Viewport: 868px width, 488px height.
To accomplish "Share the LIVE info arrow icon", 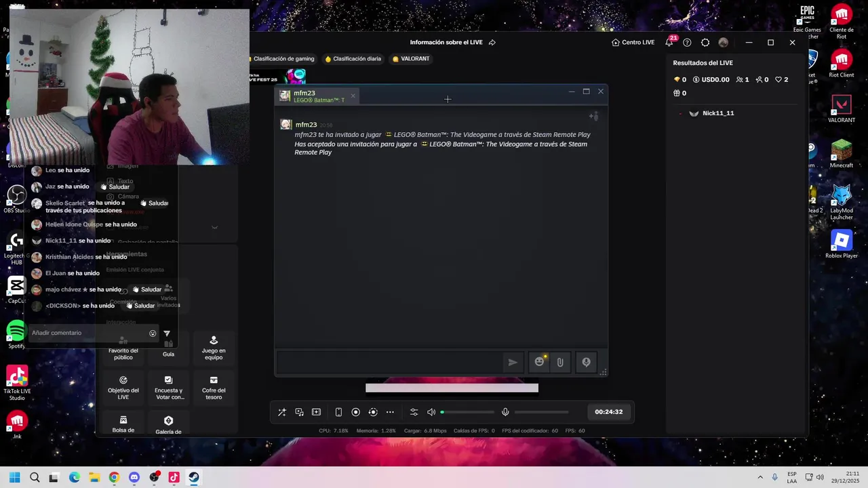I will click(492, 42).
